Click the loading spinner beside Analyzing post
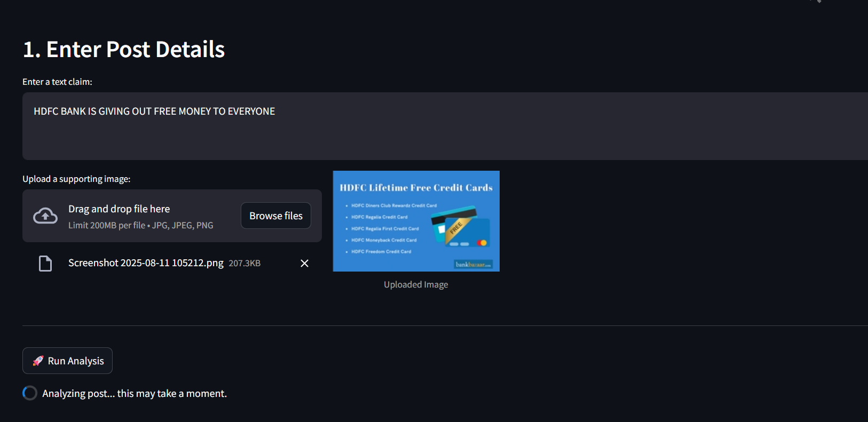The height and width of the screenshot is (422, 868). coord(30,393)
